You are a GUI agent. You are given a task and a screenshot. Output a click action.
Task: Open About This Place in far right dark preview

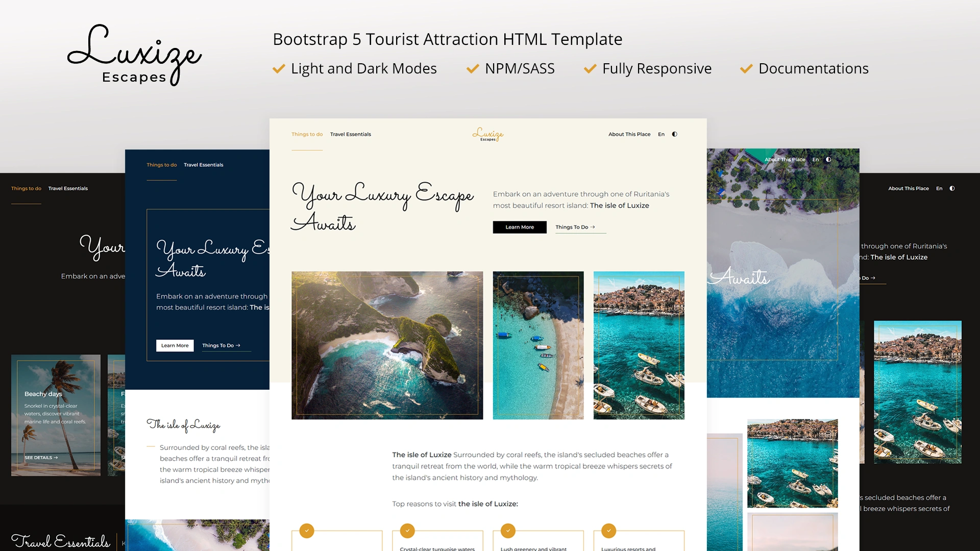909,188
